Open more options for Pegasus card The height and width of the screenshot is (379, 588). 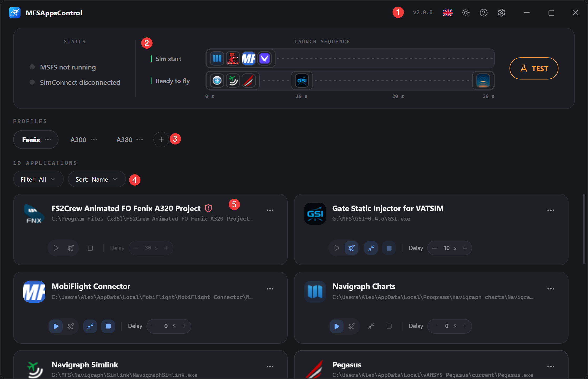(551, 367)
